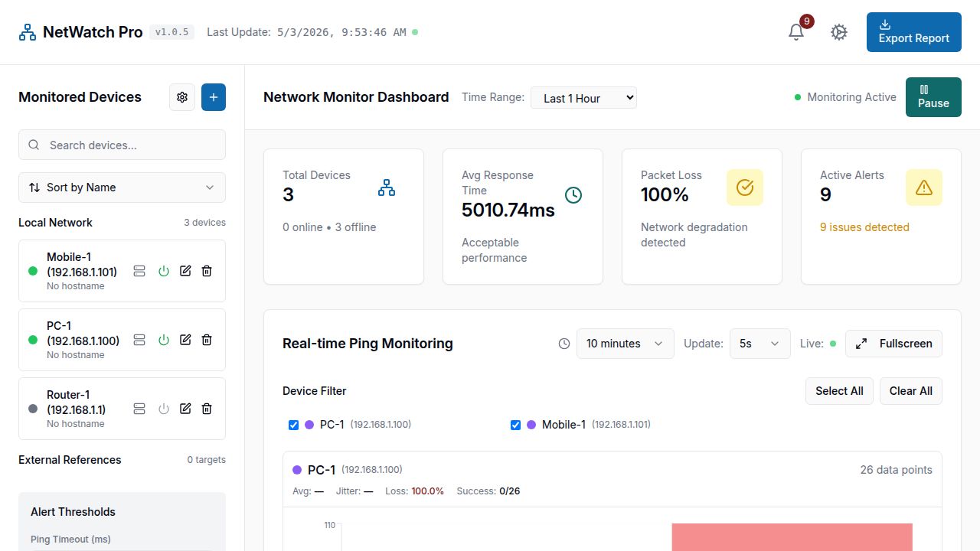This screenshot has height=551, width=980.
Task: Click Clear All in Device Filter
Action: tap(911, 391)
